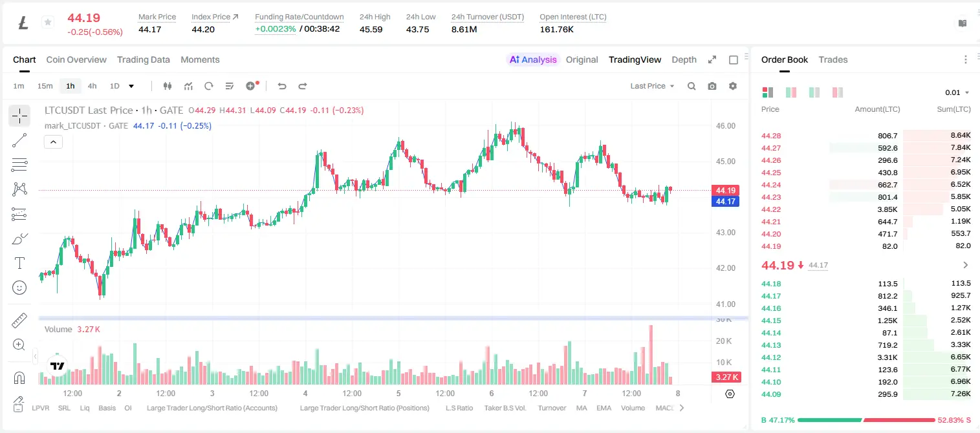Click the AI Analysis button
980x433 pixels.
[x=532, y=59]
